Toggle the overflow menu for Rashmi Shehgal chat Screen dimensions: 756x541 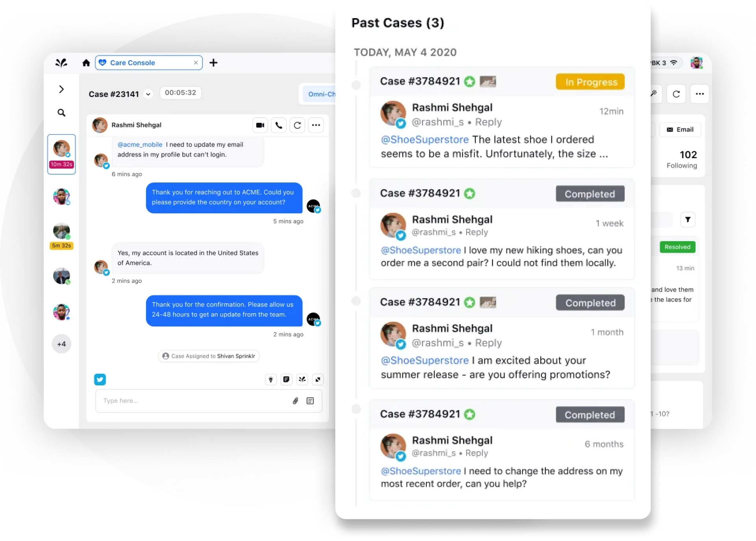(x=316, y=125)
